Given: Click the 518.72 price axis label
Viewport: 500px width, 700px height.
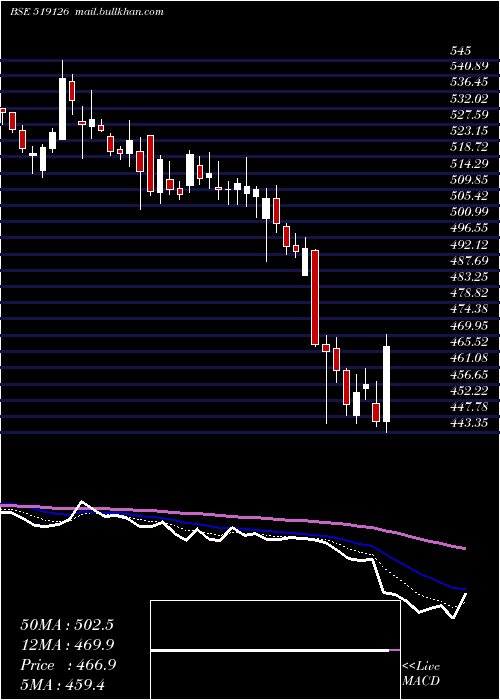Looking at the screenshot, I should 469,147.
